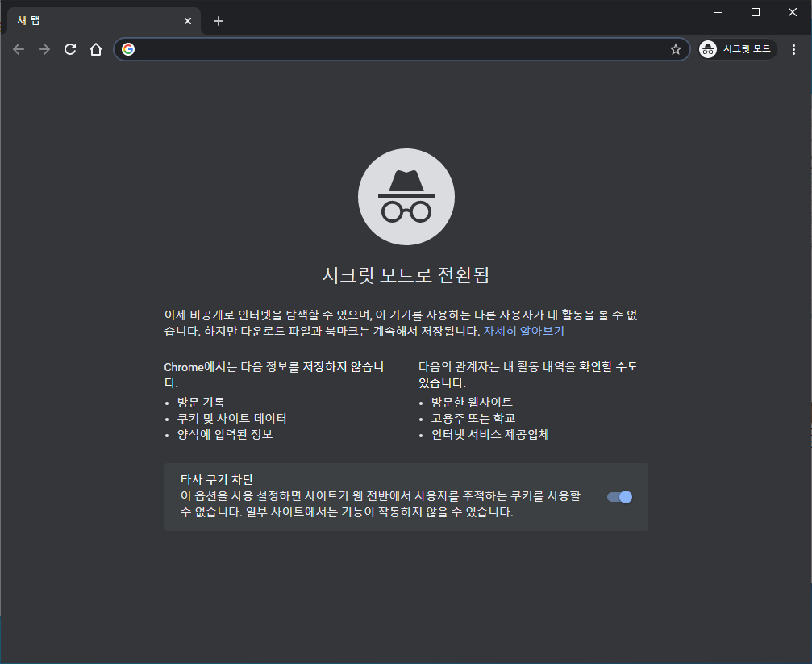Screen dimensions: 812x664
Task: Open the Chrome three-dot menu
Action: [793, 49]
